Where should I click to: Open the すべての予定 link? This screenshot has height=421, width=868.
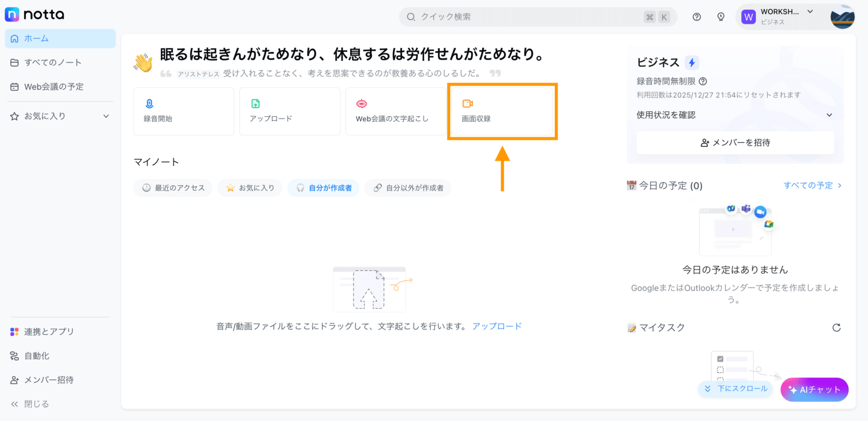click(812, 186)
